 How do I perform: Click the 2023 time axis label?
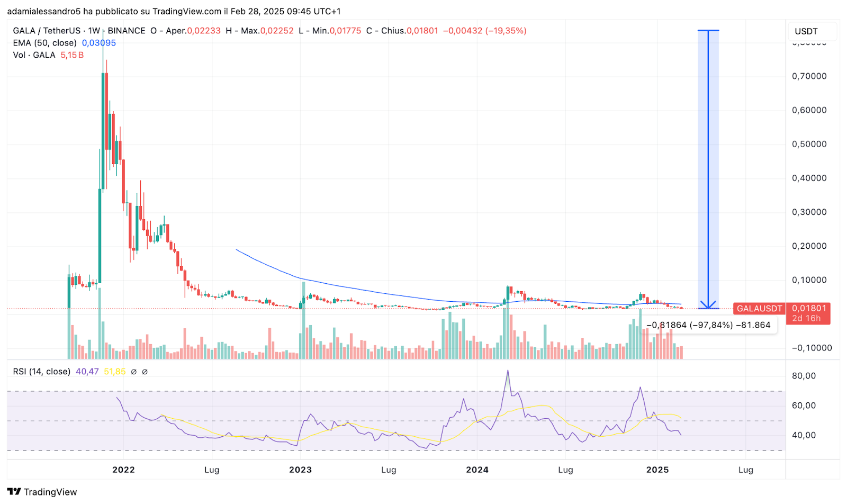pyautogui.click(x=300, y=470)
